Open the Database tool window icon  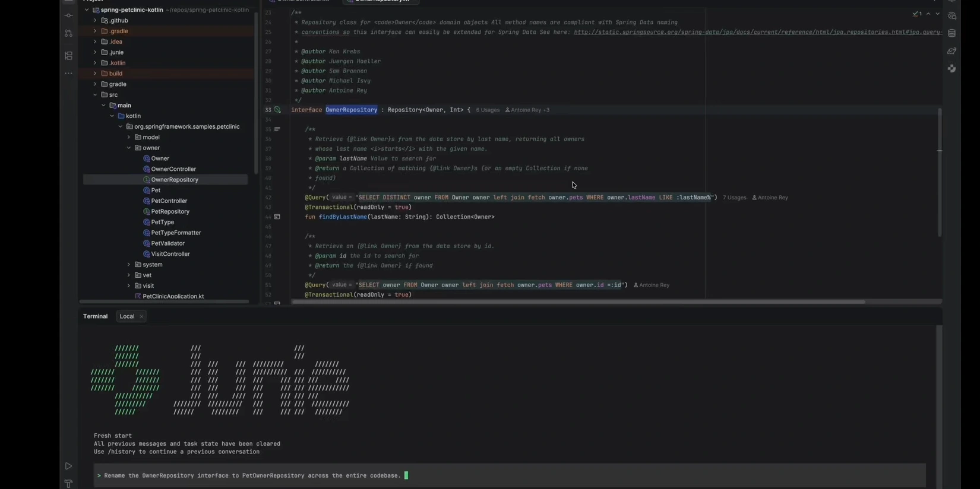tap(951, 33)
